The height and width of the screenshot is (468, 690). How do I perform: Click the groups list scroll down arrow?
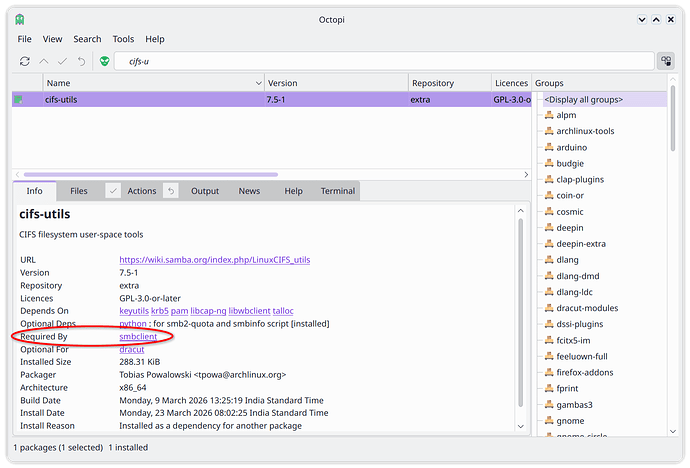point(673,431)
